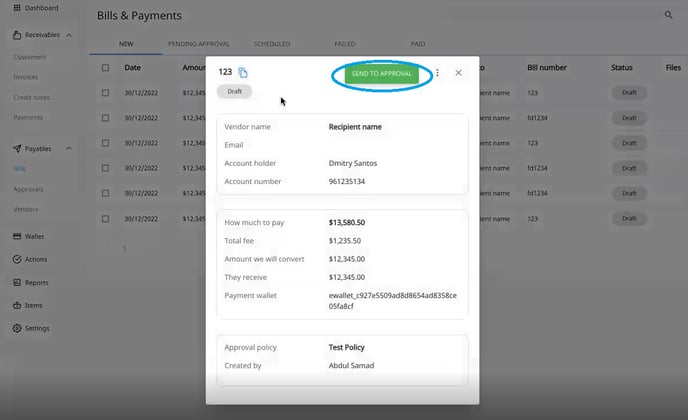Switch to the NEW tab
The width and height of the screenshot is (688, 420).
click(x=126, y=44)
